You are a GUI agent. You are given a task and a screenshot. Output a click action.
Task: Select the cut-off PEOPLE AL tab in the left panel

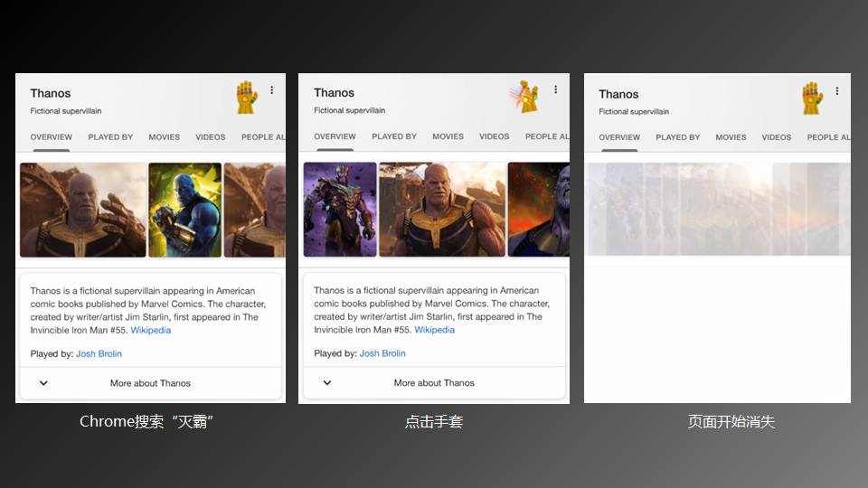(x=263, y=137)
